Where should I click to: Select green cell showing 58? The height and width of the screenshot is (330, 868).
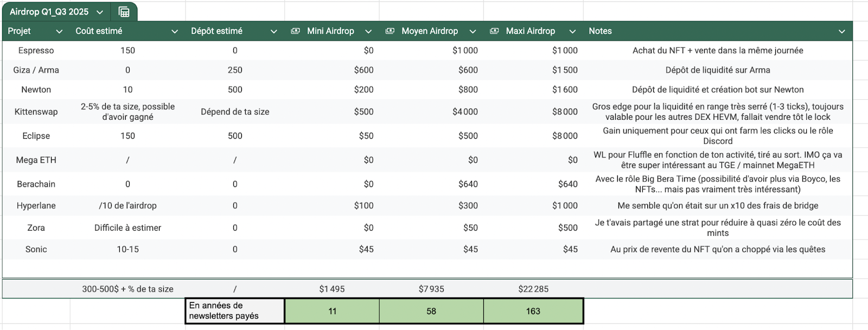coord(431,311)
